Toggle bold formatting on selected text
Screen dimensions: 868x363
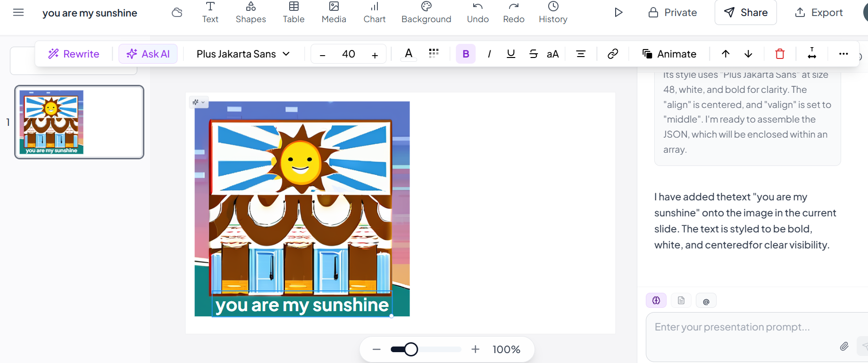click(466, 54)
